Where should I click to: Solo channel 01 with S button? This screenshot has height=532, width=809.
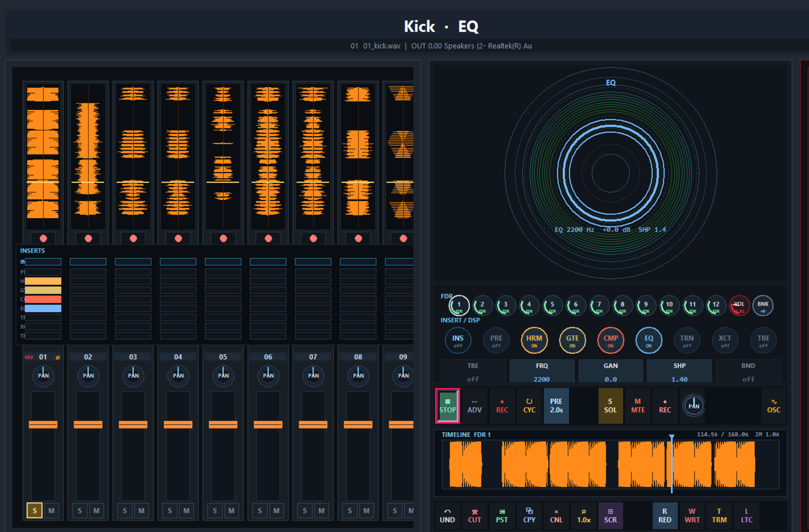coord(35,510)
